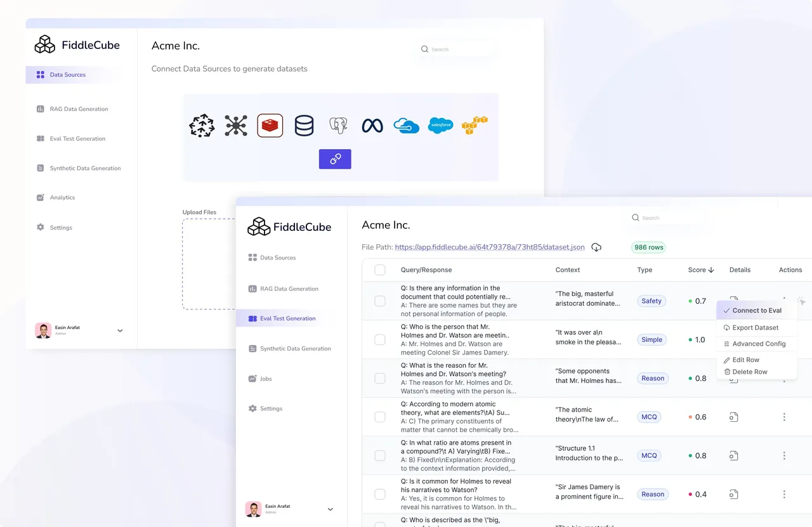Download the dataset via the cloud icon

[596, 247]
